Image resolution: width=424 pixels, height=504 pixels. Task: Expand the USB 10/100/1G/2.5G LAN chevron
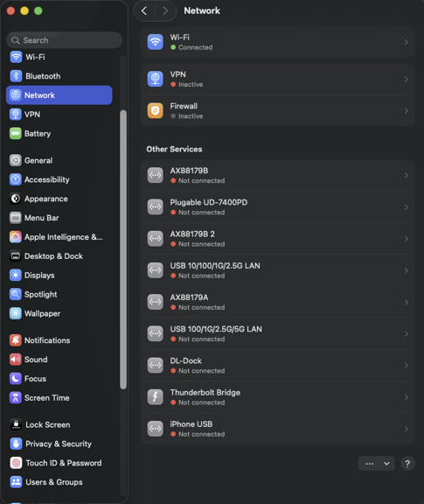[x=407, y=270]
